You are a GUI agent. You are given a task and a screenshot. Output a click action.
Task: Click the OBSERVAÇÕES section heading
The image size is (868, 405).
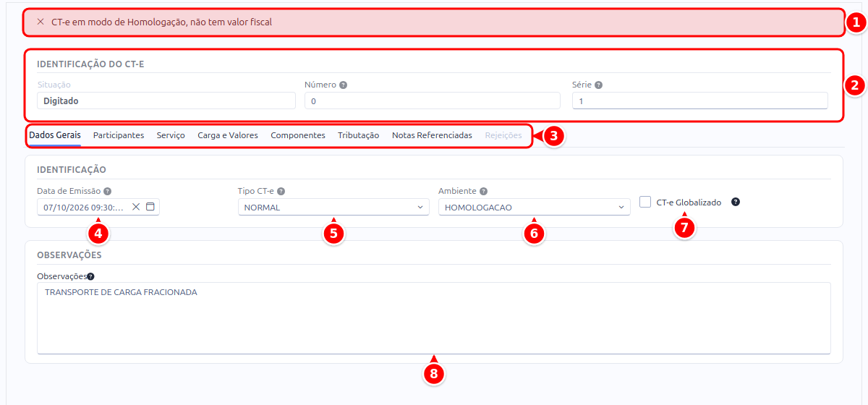[69, 255]
